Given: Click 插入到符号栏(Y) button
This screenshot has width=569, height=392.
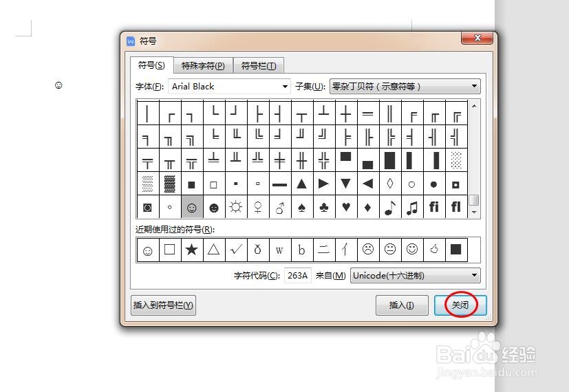Looking at the screenshot, I should coord(163,305).
